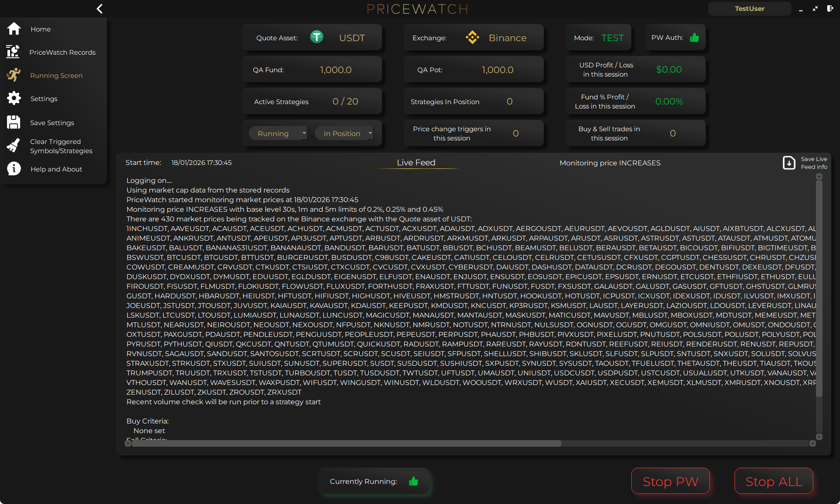Click the USDT quote asset icon
This screenshot has width=840, height=504.
point(317,37)
